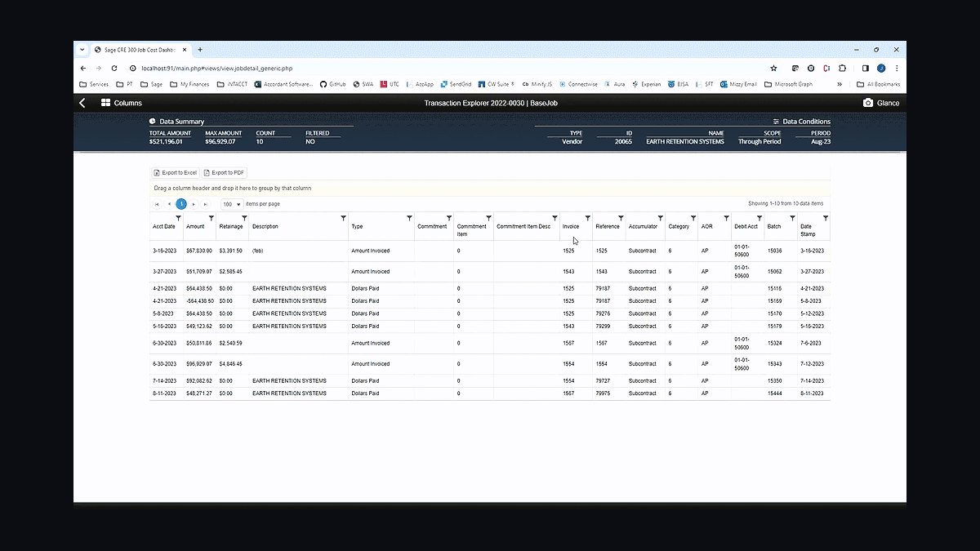This screenshot has height=551, width=980.
Task: Go to next page of grid
Action: [x=194, y=204]
